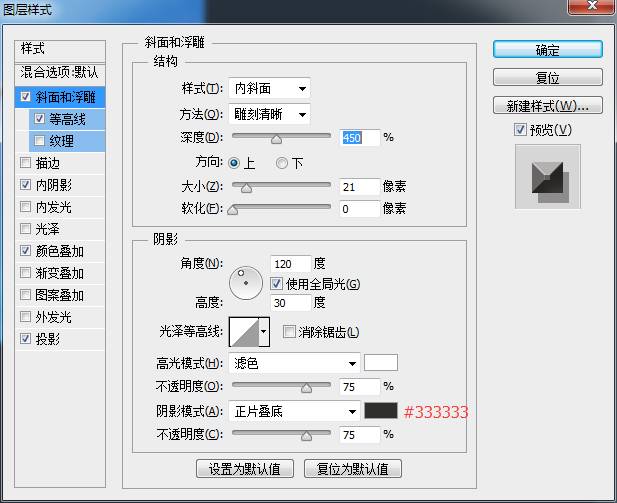Click the 新建样式(W)... button
This screenshot has height=503, width=617.
coord(547,106)
